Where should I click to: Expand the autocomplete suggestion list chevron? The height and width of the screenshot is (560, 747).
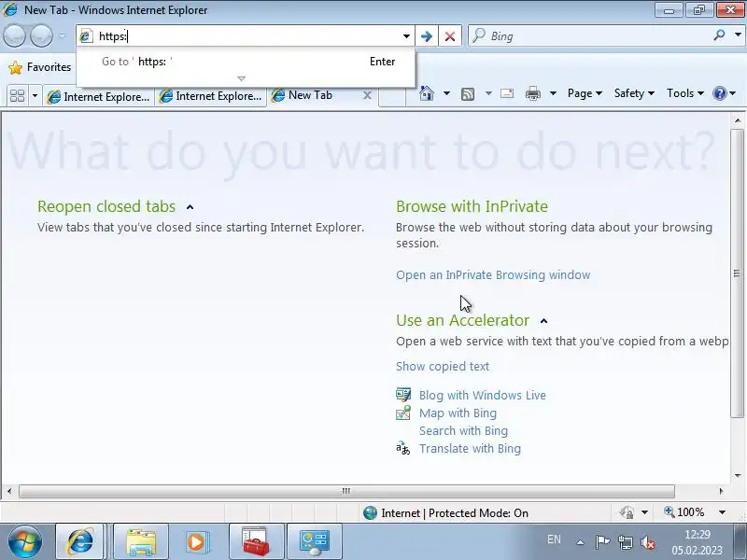pos(241,78)
